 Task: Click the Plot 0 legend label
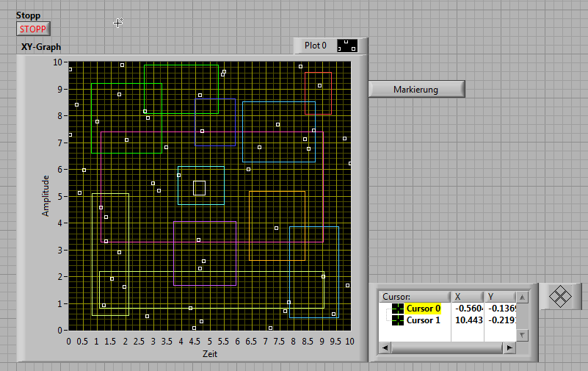click(315, 46)
